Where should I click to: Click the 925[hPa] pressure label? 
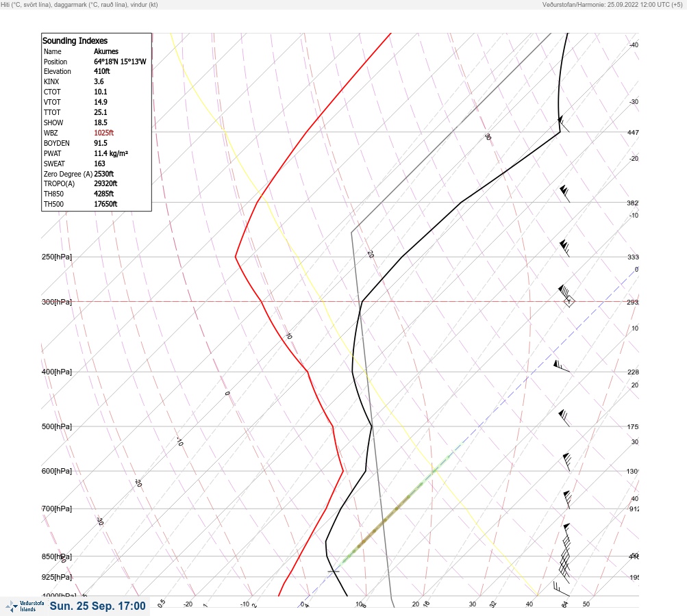[x=57, y=577]
